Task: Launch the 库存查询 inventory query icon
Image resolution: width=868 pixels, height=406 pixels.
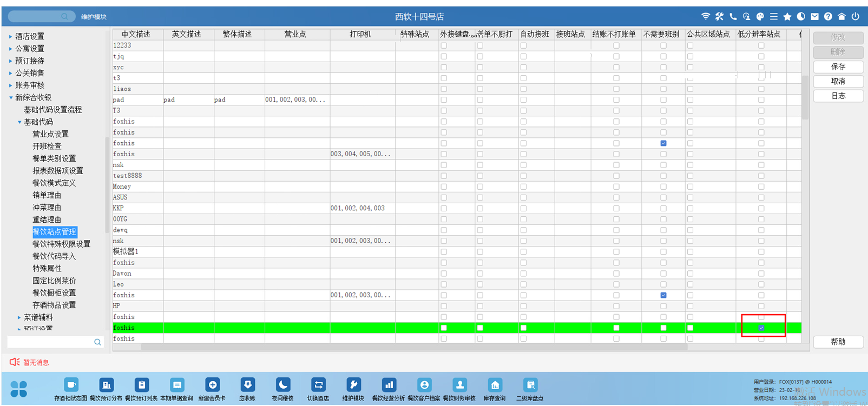Action: point(495,385)
